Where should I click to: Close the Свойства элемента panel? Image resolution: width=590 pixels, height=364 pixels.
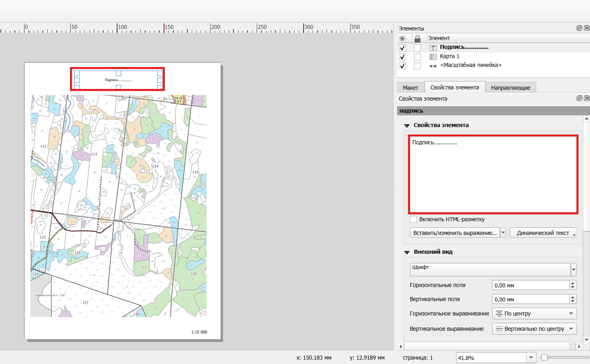(586, 98)
